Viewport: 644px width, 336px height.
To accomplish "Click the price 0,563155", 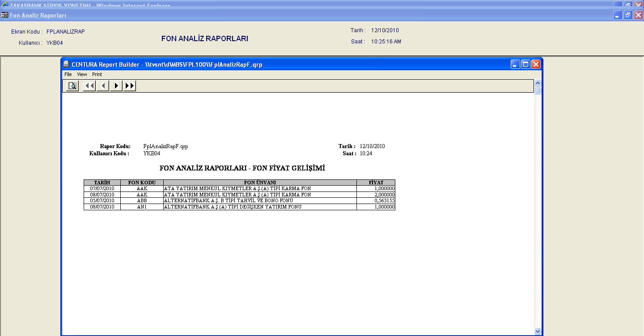I will coord(384,201).
